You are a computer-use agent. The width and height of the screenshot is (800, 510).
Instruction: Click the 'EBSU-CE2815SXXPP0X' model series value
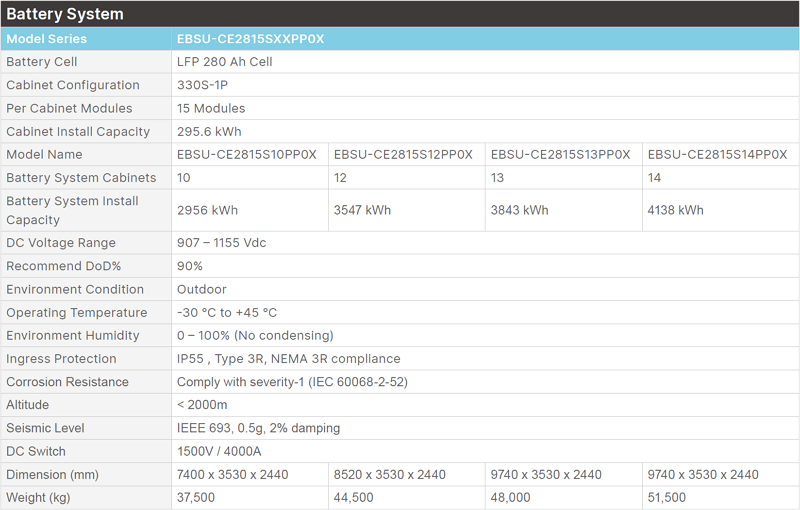click(x=251, y=39)
